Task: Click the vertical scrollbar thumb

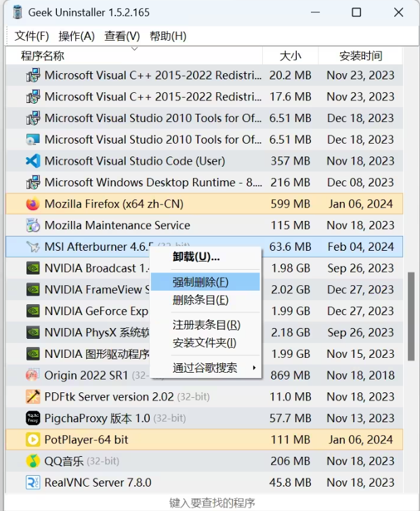Action: pos(411,316)
